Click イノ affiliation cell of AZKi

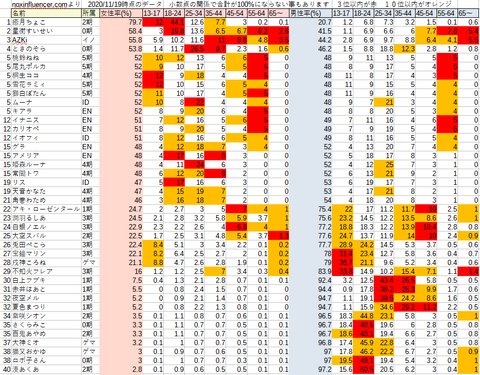91,40
